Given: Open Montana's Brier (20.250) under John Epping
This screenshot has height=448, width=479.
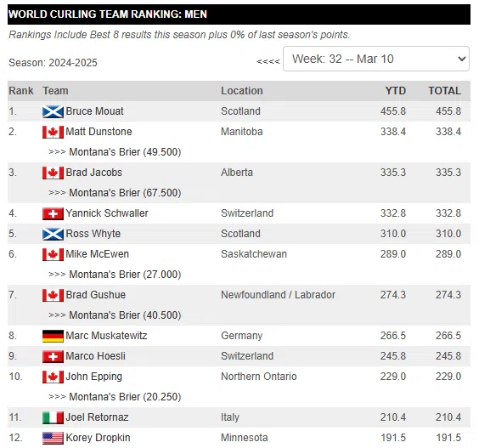Looking at the screenshot, I should [x=125, y=397].
